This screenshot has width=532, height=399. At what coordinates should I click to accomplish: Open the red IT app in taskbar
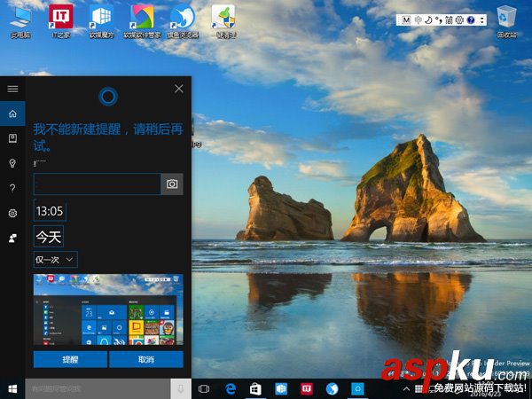point(307,389)
